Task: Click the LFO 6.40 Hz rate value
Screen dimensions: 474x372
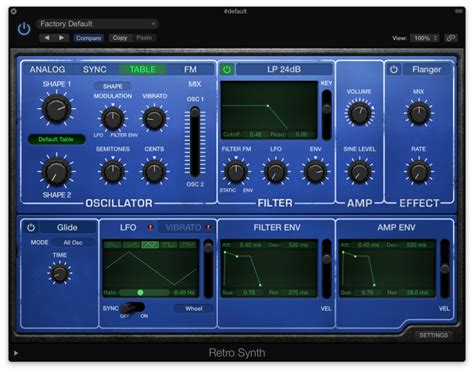Action: [x=184, y=293]
